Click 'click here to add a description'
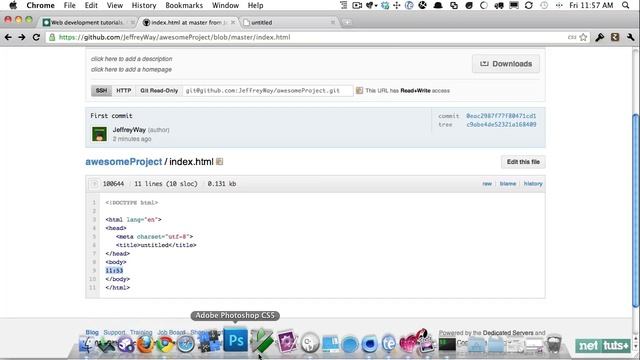This screenshot has width=640, height=360. pyautogui.click(x=131, y=59)
